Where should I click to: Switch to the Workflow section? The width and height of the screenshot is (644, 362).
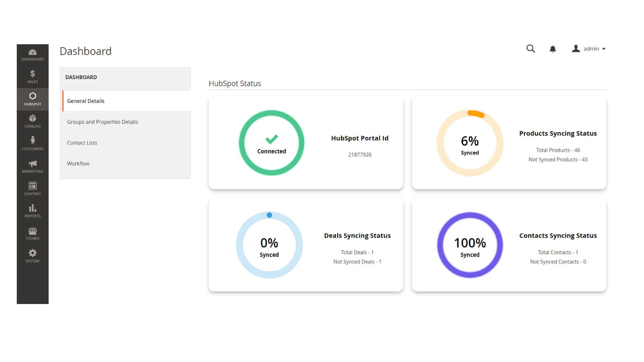point(78,164)
